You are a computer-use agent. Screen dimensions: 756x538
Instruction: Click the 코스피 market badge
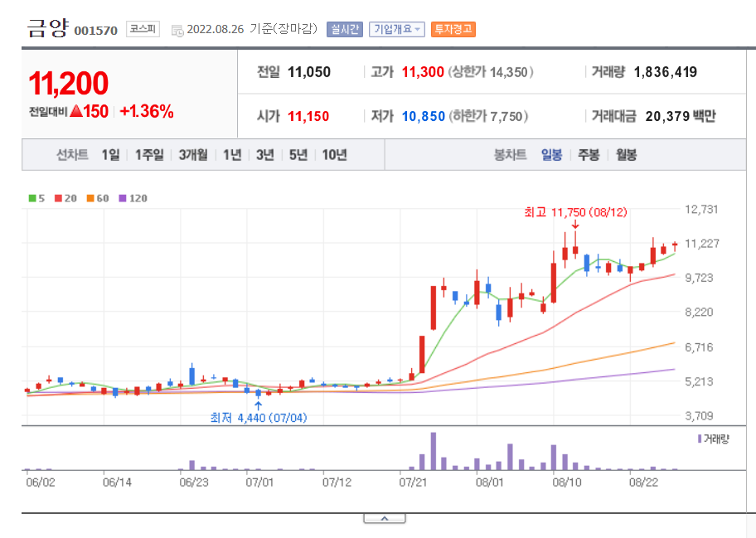pyautogui.click(x=143, y=29)
